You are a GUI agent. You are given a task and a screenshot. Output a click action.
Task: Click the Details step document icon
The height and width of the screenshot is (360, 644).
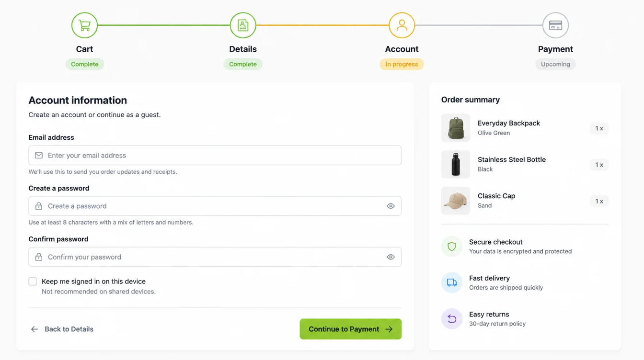pos(243,25)
